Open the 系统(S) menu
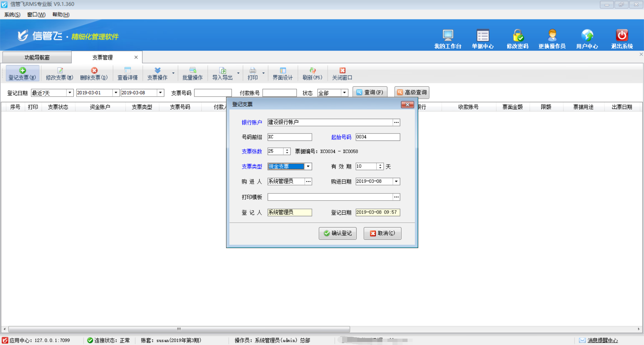Image resolution: width=644 pixels, height=345 pixels. pos(11,14)
